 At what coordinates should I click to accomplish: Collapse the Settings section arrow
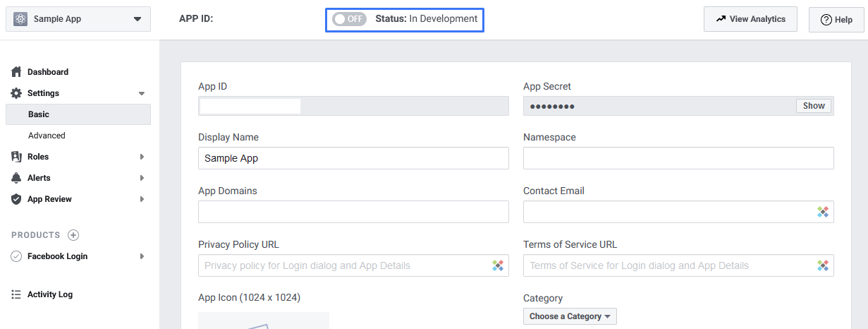pyautogui.click(x=142, y=93)
